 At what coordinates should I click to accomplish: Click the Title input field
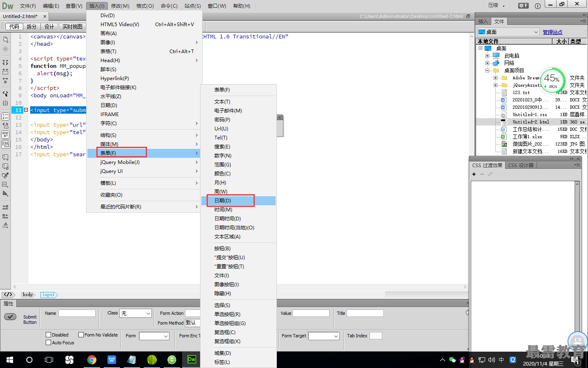[365, 313]
